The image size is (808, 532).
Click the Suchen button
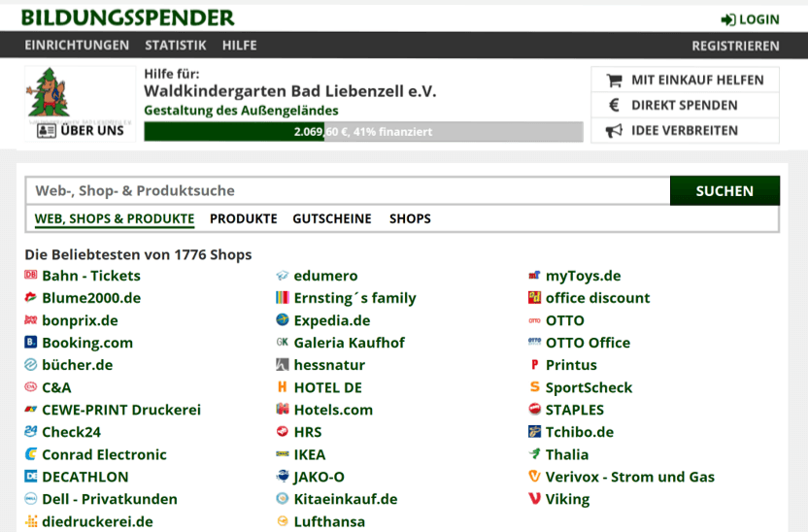(724, 191)
